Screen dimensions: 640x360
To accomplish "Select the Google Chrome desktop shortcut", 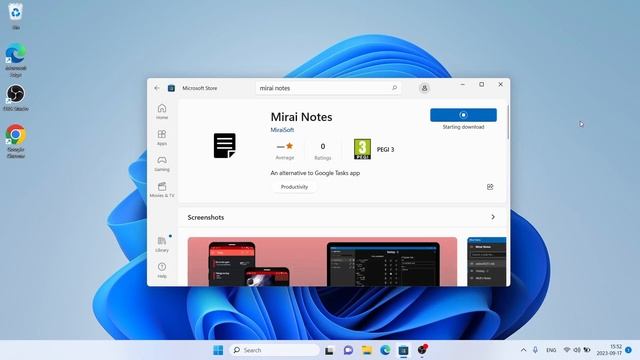I will pos(16,141).
